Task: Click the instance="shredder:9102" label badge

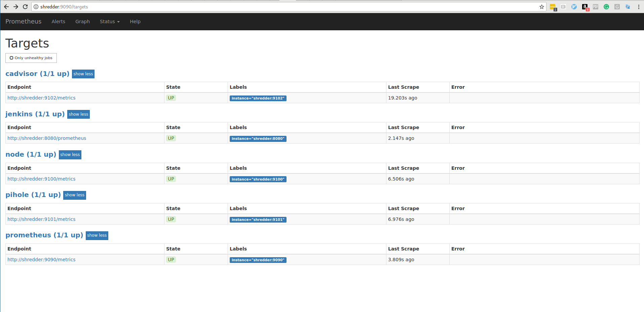Action: [x=258, y=98]
